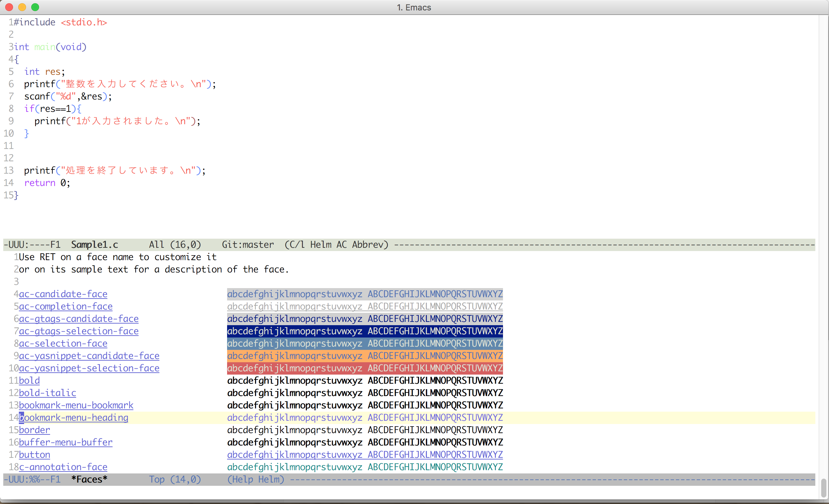Click ac-yasnippet-candidate-face orange sample

[x=365, y=356]
